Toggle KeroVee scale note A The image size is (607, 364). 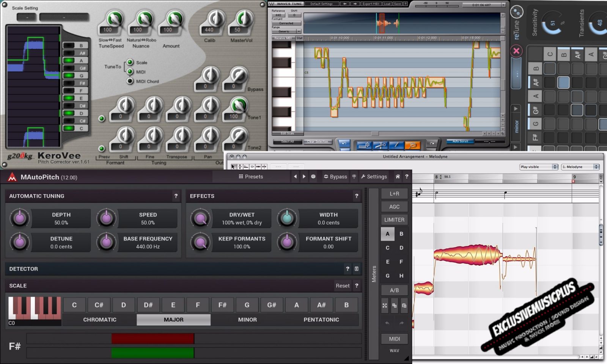[75, 60]
